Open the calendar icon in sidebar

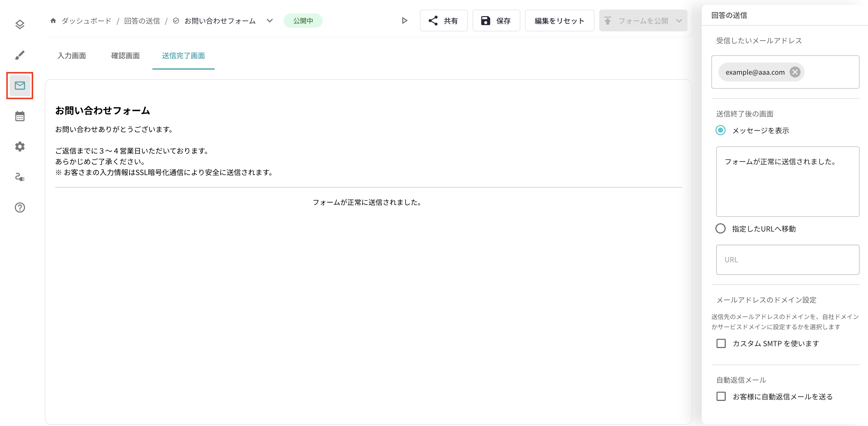[x=20, y=116]
